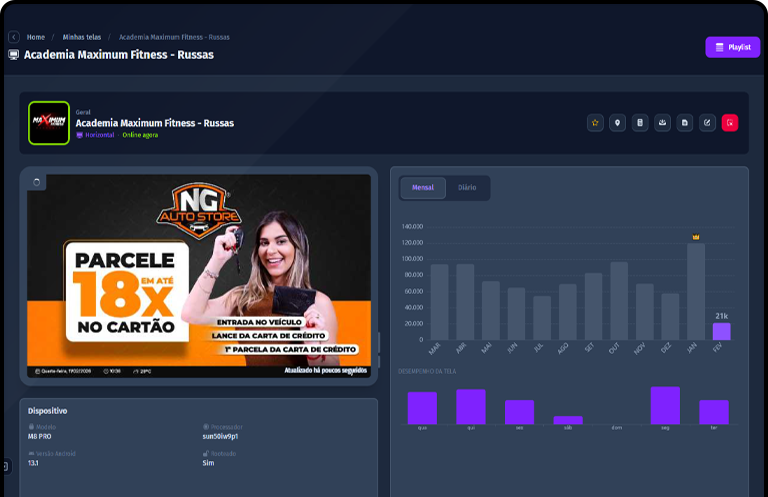
Task: Click the red delete screen icon
Action: [x=730, y=123]
